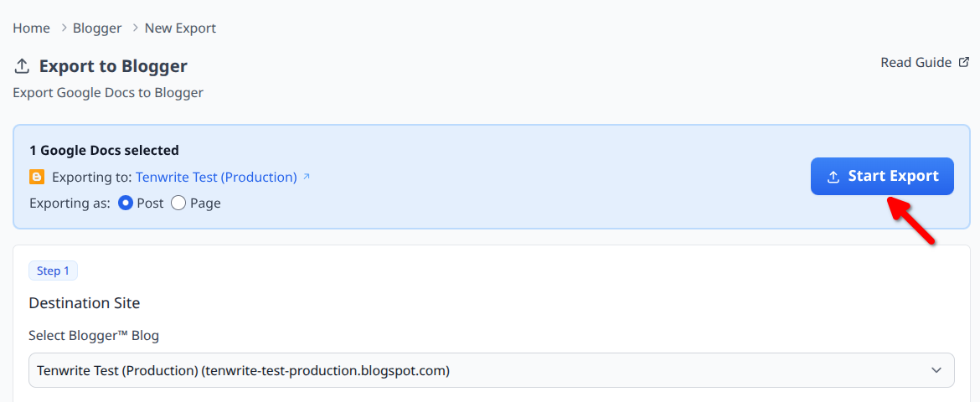Click the New Export breadcrumb item
Screen dimensions: 980x402
[x=180, y=28]
